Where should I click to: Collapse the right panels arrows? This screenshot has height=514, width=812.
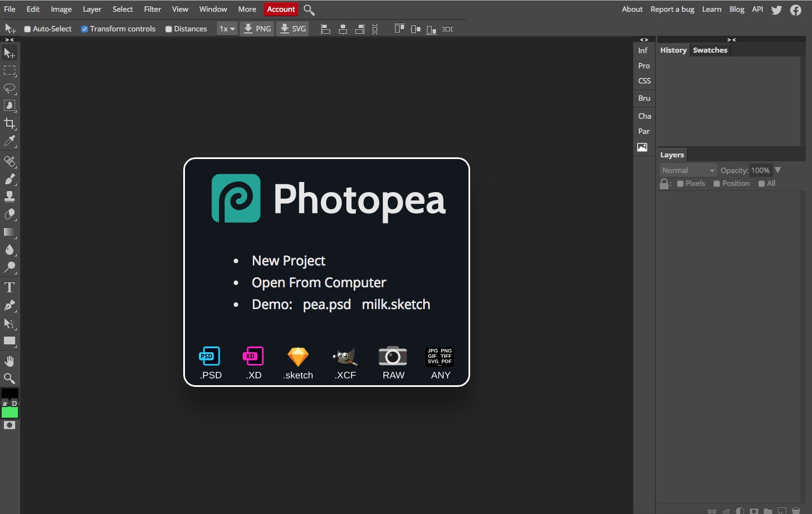[x=731, y=40]
